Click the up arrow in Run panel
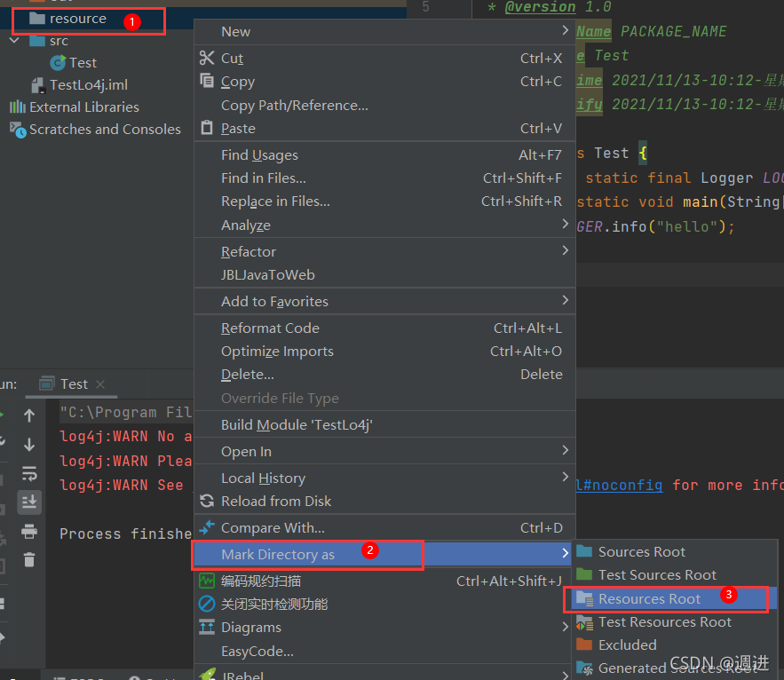Image resolution: width=784 pixels, height=680 pixels. point(29,415)
